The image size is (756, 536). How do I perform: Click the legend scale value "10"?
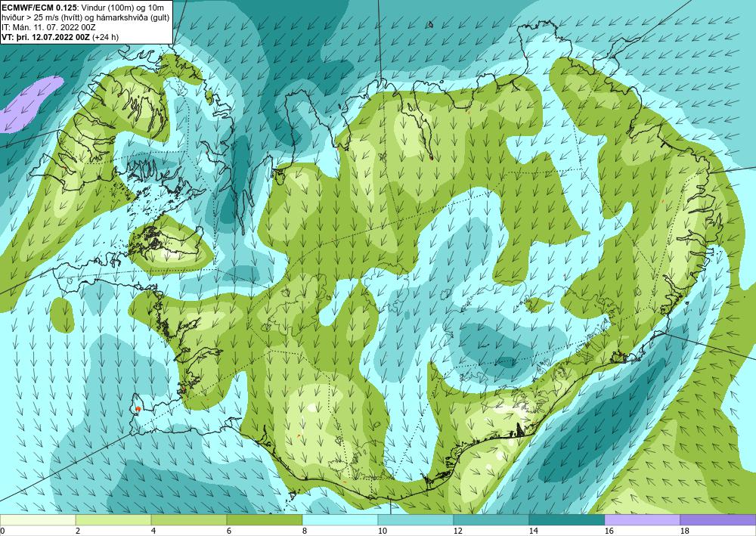[x=382, y=531]
